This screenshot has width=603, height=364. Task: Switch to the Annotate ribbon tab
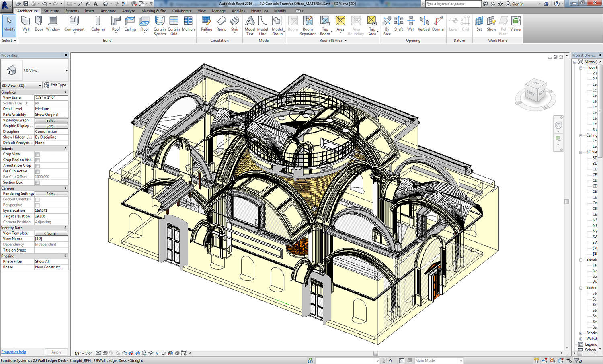coord(108,11)
